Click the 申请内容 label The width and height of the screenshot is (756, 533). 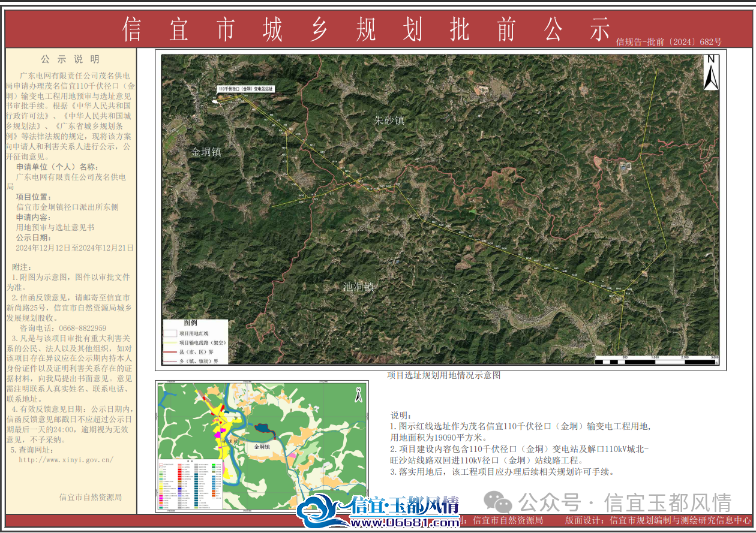34,217
